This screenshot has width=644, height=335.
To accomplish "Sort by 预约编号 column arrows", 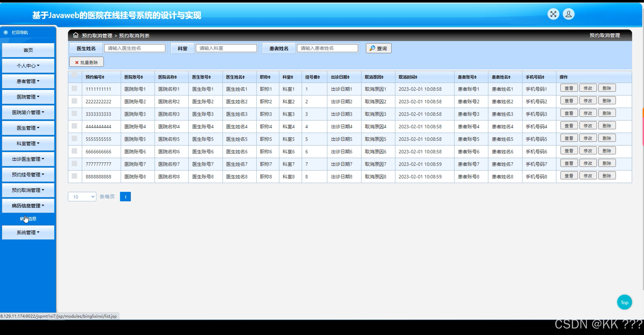I will coord(103,77).
